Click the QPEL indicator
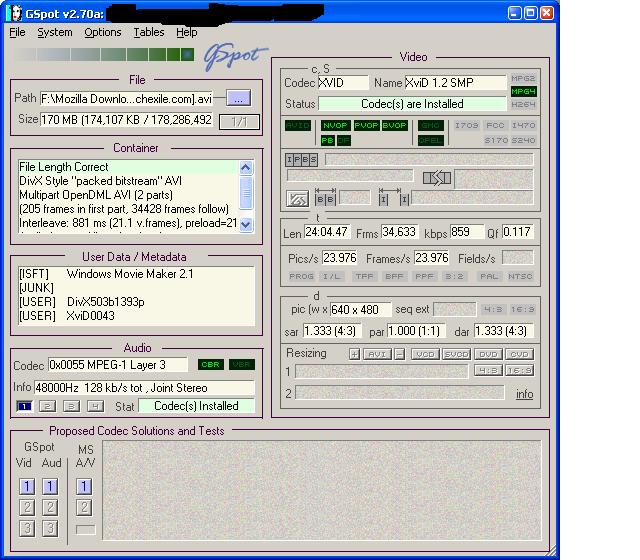This screenshot has height=560, width=640. click(x=431, y=141)
